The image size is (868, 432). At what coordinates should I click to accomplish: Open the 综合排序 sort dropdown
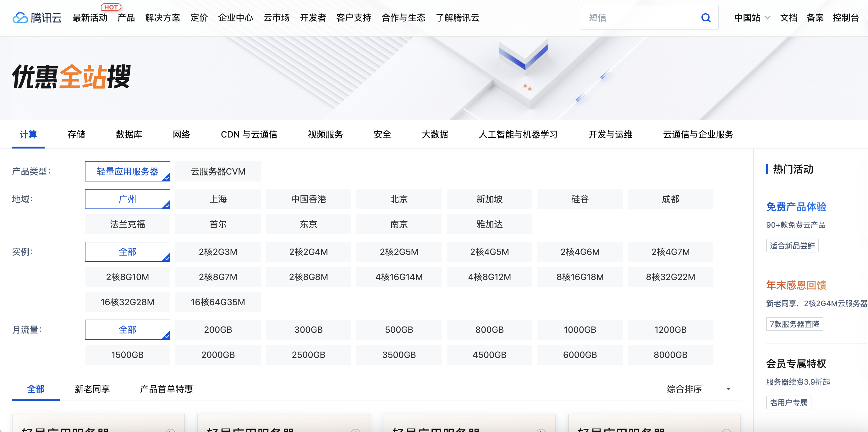pyautogui.click(x=699, y=389)
